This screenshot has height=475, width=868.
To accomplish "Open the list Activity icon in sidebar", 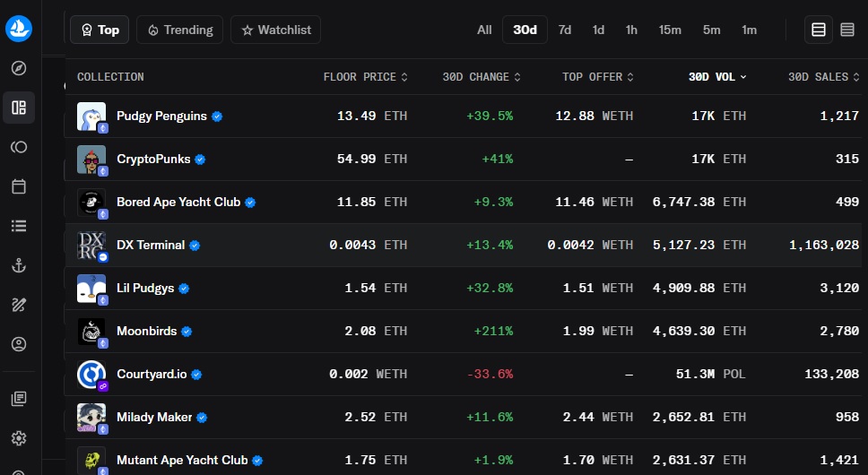I will click(x=19, y=226).
